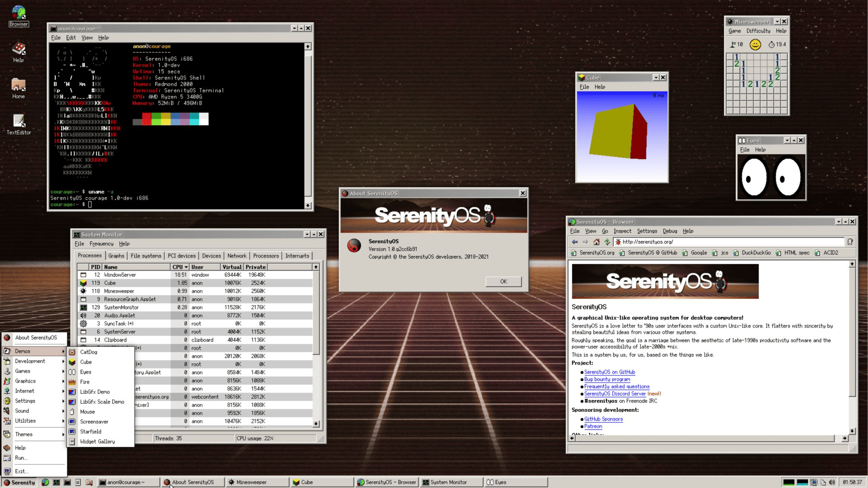Open the Home folder desktop icon
The height and width of the screenshot is (488, 868).
coord(19,85)
